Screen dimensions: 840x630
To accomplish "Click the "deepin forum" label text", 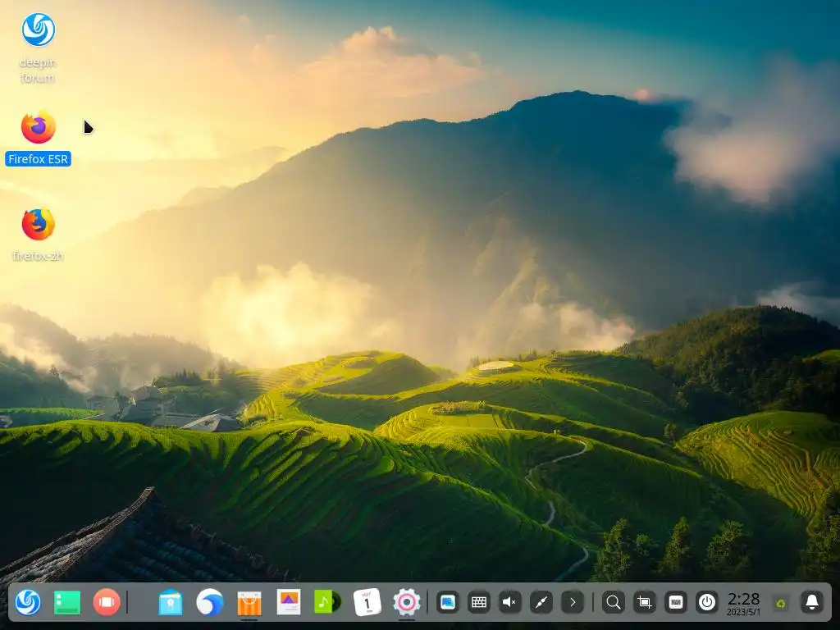I will [x=38, y=71].
